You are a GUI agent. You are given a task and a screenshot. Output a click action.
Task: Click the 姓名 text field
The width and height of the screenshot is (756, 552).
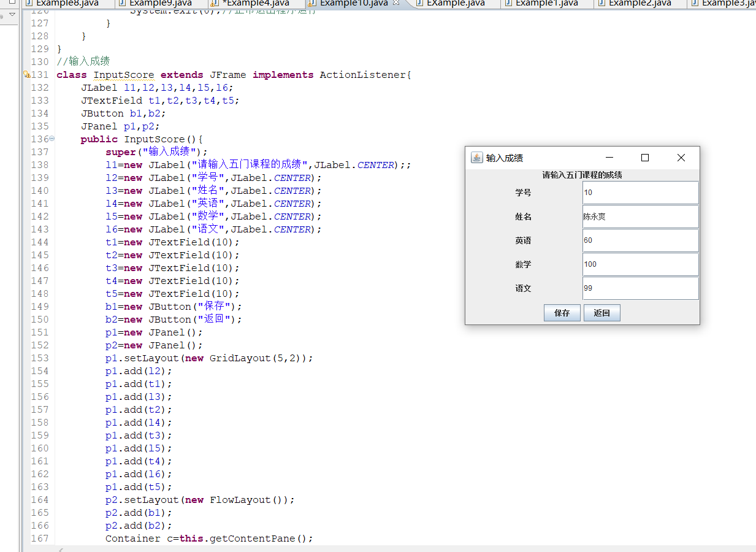(x=640, y=217)
